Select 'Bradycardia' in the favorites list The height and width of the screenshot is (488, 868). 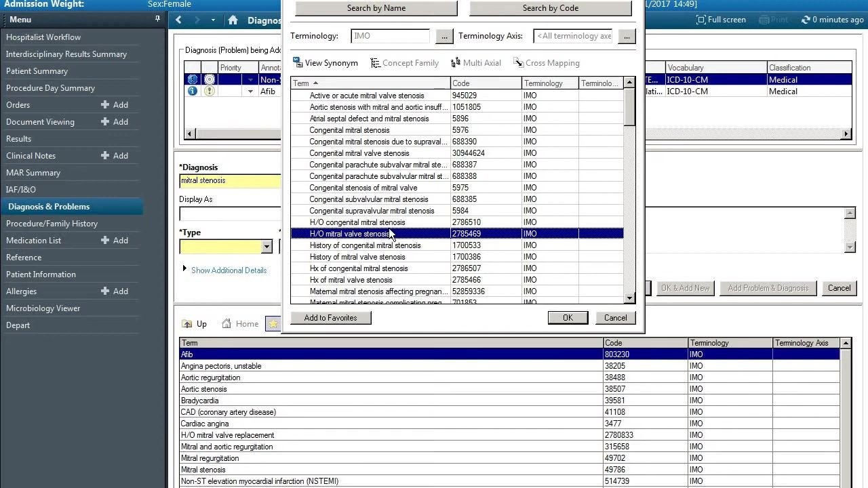tap(509, 401)
